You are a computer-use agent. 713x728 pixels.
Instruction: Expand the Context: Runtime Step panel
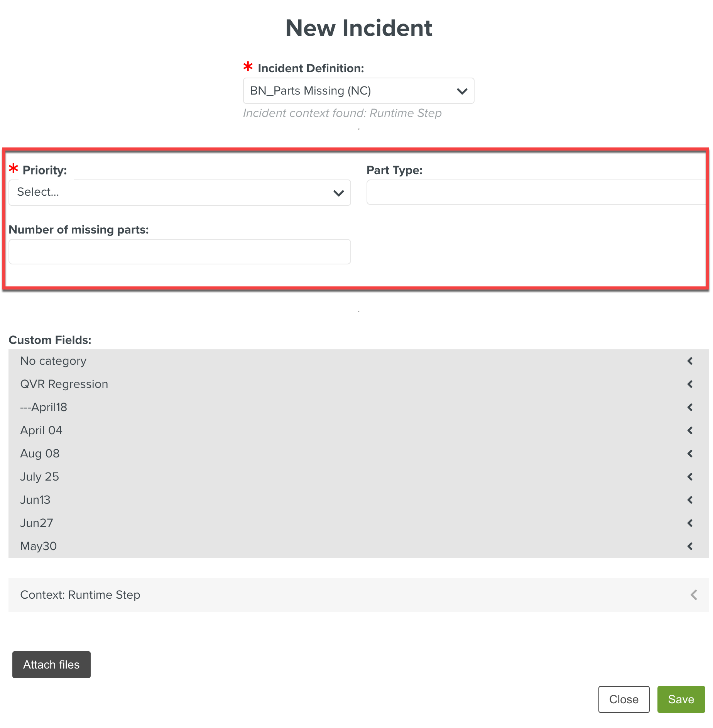[x=358, y=595]
